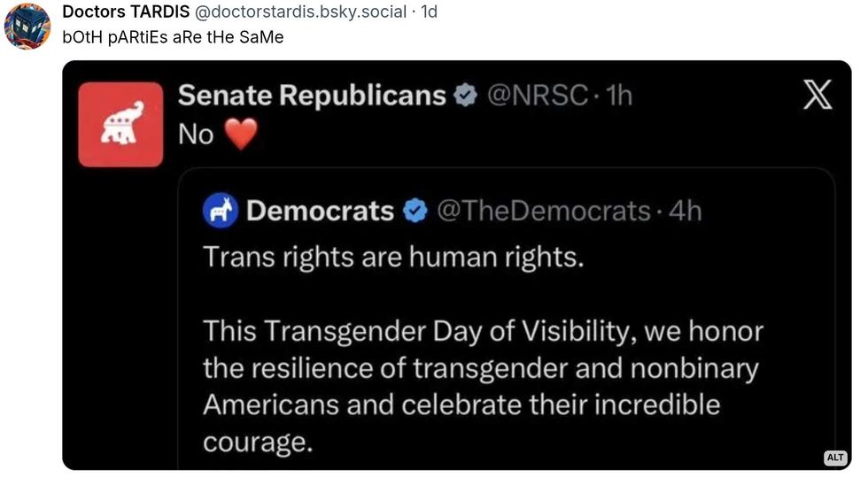
Task: Click the "Trans rights are human rights." line
Action: tap(394, 257)
